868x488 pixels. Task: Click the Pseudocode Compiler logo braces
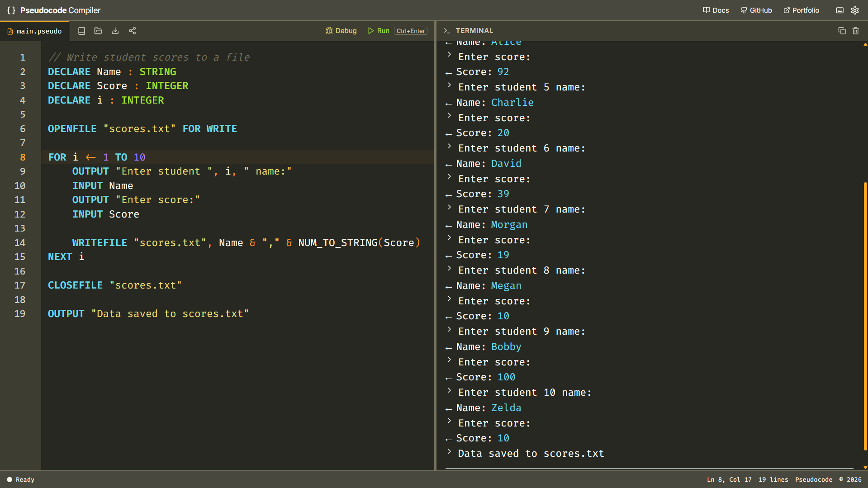pyautogui.click(x=11, y=10)
